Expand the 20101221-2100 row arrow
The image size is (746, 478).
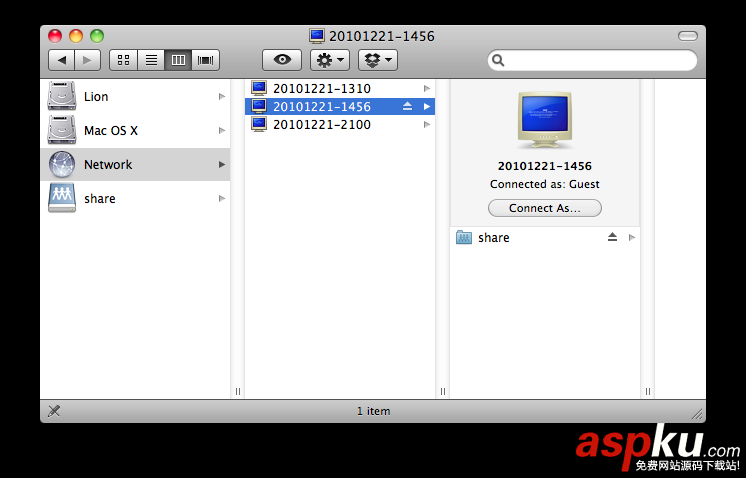[x=427, y=125]
